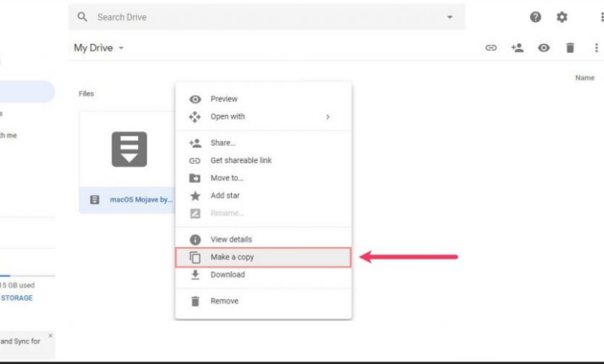
Task: Choose Download in the context menu
Action: (x=264, y=275)
